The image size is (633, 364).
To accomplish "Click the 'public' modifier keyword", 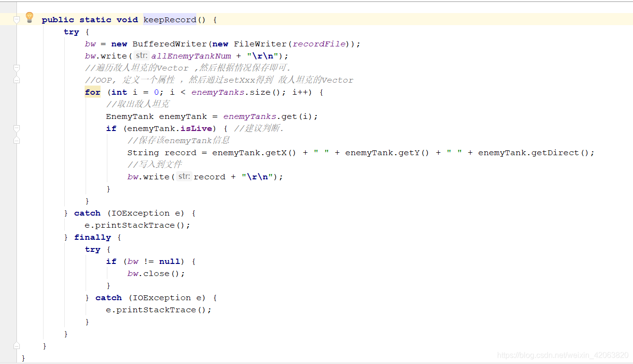I will [x=58, y=20].
